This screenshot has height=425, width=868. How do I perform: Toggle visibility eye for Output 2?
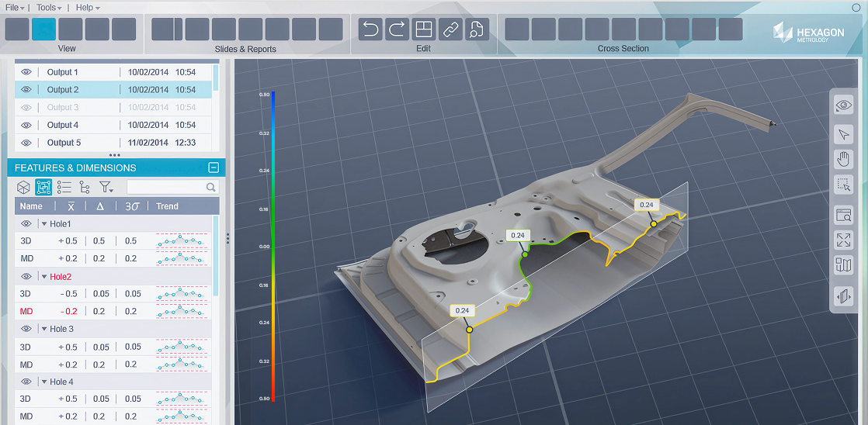(x=26, y=89)
